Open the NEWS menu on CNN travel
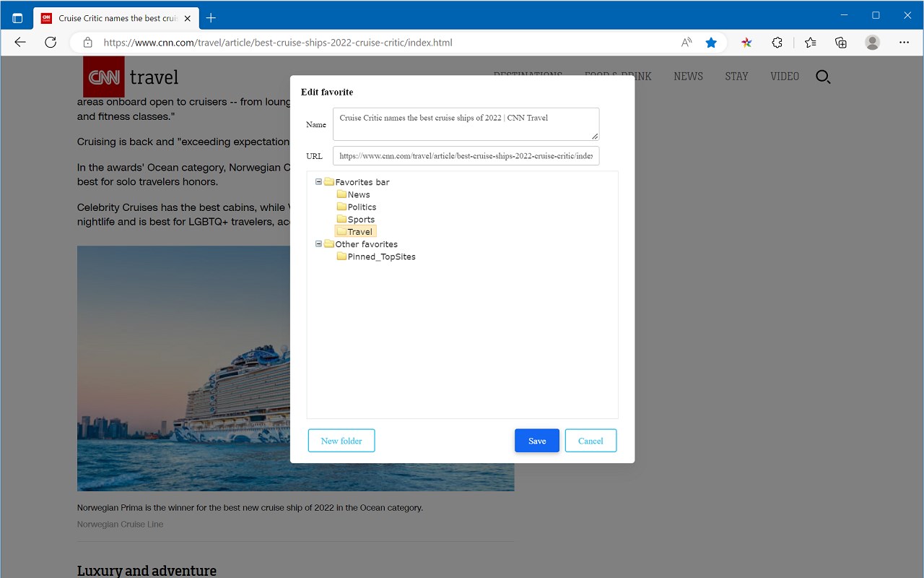Viewport: 924px width, 578px height. tap(688, 77)
